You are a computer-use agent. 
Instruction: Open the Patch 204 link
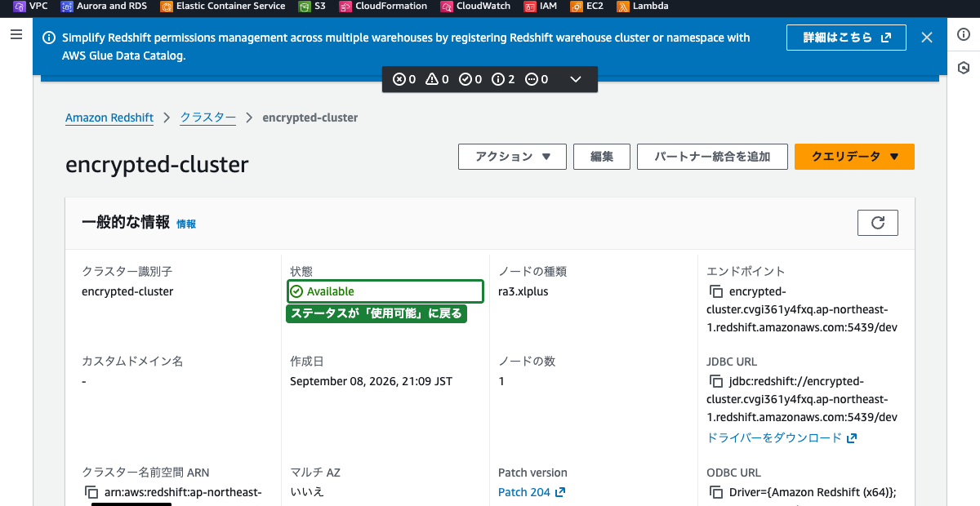point(532,492)
